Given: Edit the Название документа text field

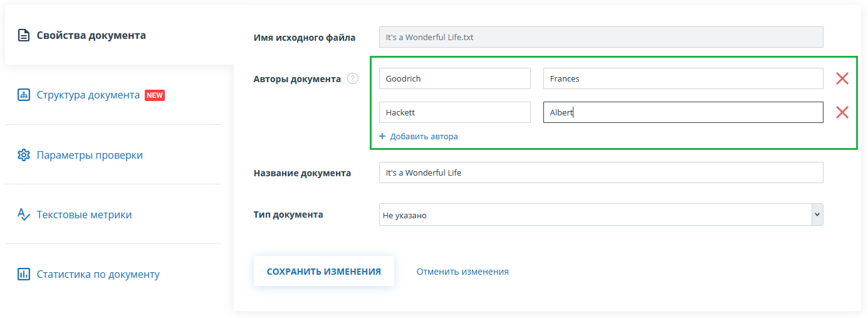Looking at the screenshot, I should click(x=600, y=172).
